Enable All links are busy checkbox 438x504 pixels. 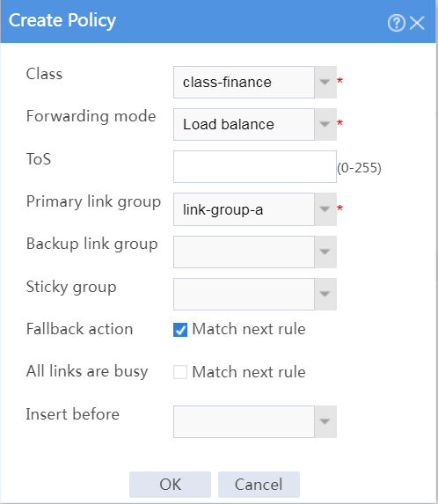(180, 372)
